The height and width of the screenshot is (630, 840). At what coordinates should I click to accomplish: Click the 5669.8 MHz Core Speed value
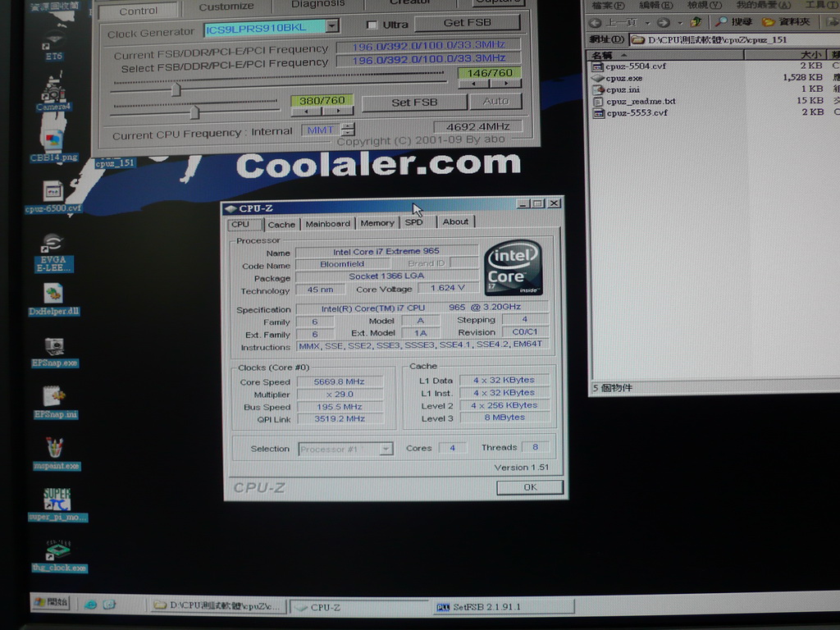tap(340, 381)
